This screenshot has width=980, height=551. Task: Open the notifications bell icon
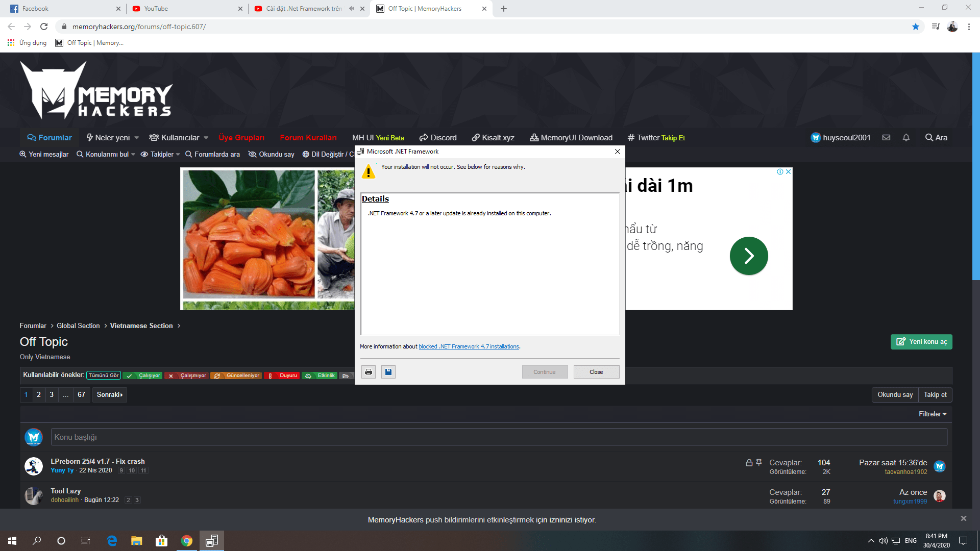point(906,138)
